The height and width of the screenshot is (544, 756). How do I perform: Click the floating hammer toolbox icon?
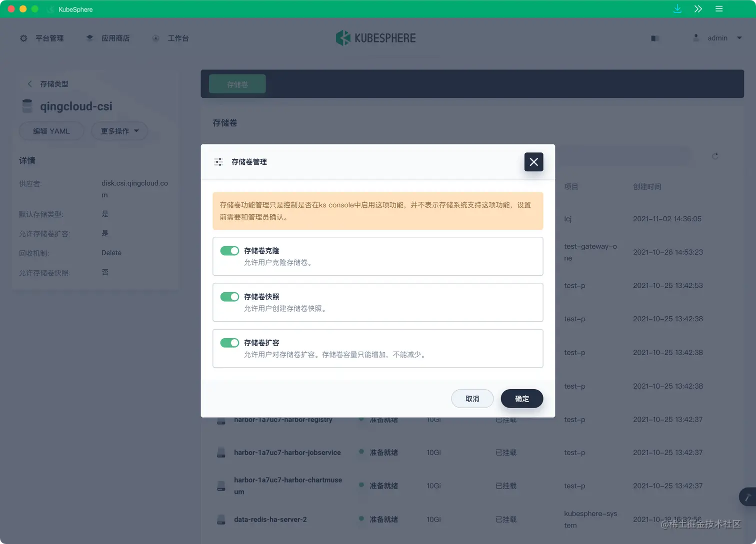(747, 497)
